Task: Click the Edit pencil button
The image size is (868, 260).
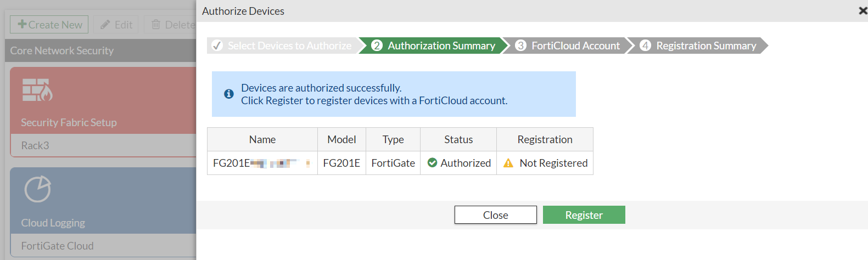Action: tap(116, 25)
